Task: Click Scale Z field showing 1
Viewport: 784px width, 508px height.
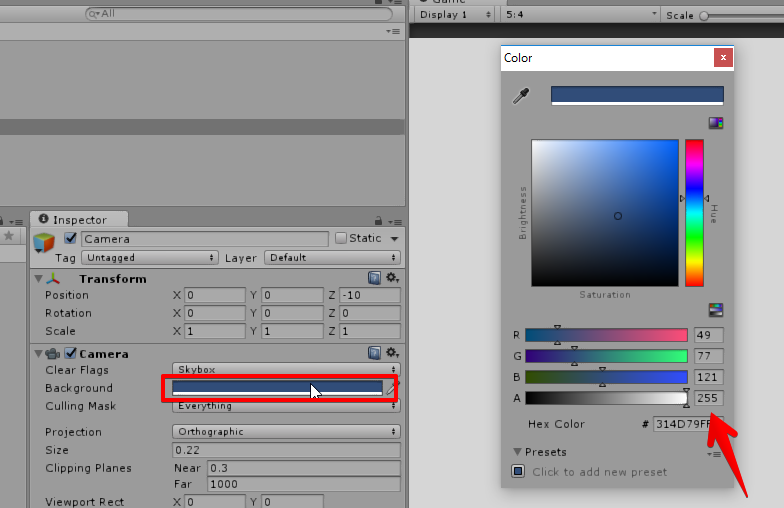Action: 370,331
